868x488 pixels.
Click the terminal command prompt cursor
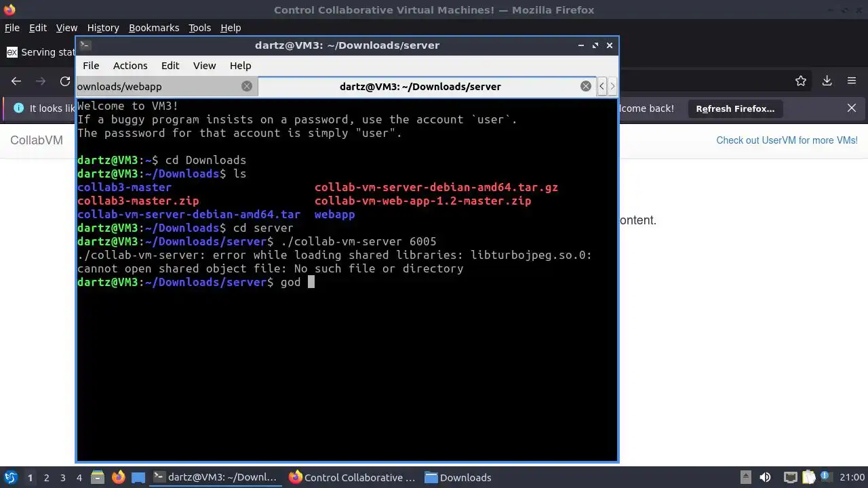click(311, 282)
